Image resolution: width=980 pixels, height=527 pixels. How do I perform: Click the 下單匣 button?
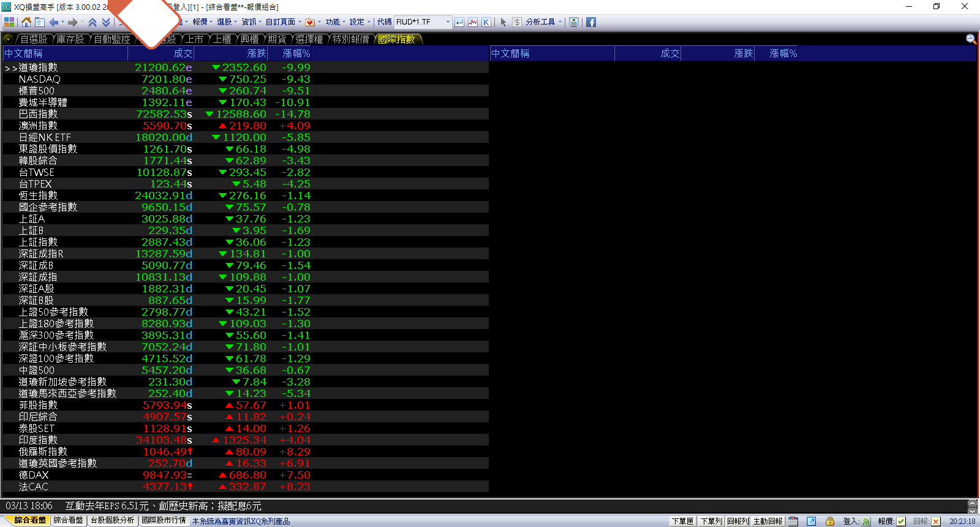coord(682,521)
